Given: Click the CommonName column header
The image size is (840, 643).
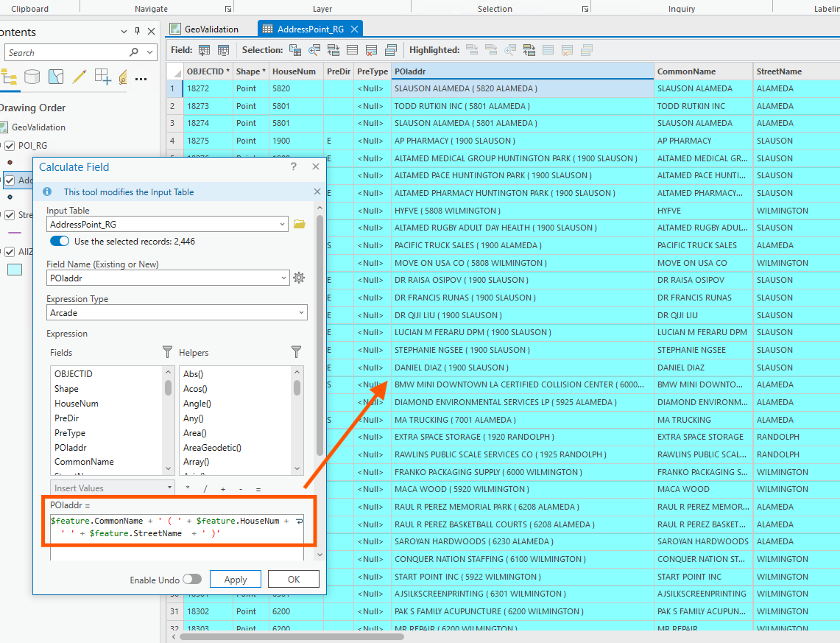Looking at the screenshot, I should (703, 71).
